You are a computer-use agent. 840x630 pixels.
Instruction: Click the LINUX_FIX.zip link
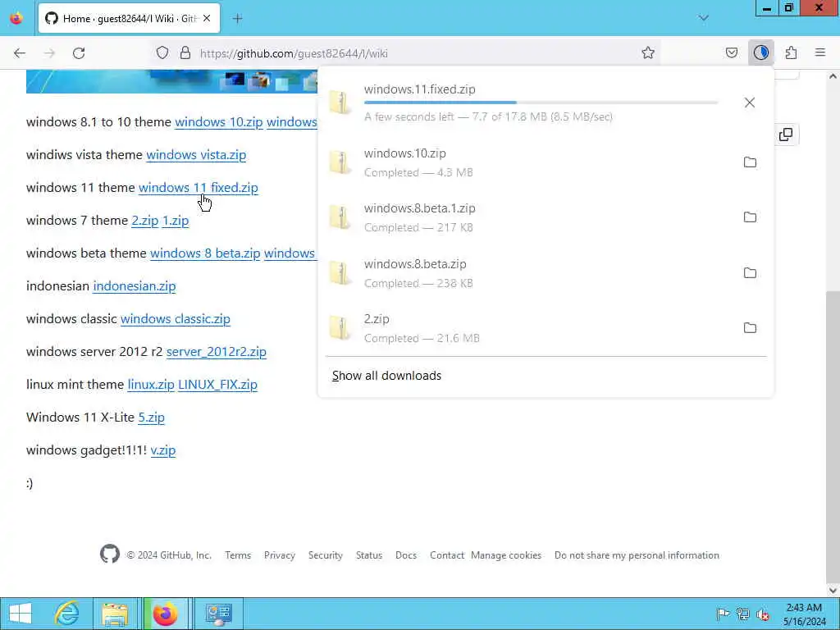point(217,385)
